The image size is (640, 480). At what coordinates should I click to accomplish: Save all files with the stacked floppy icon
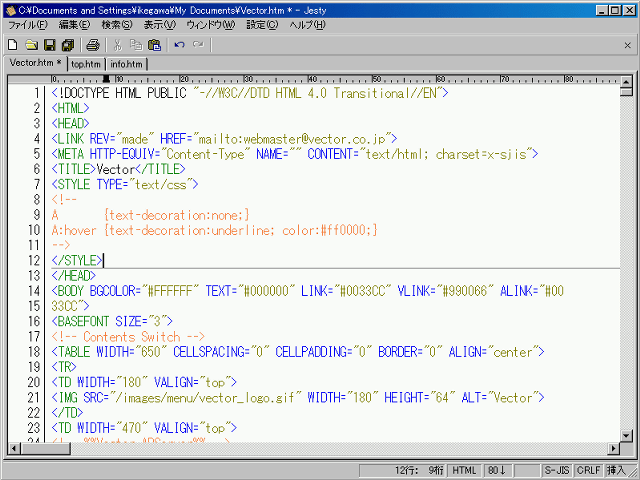pos(68,45)
